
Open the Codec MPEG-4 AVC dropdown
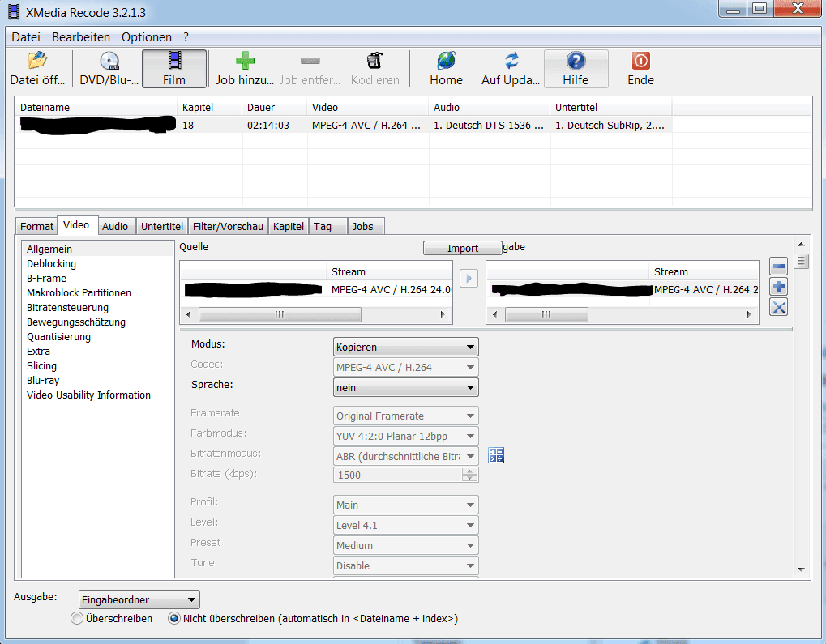[405, 368]
